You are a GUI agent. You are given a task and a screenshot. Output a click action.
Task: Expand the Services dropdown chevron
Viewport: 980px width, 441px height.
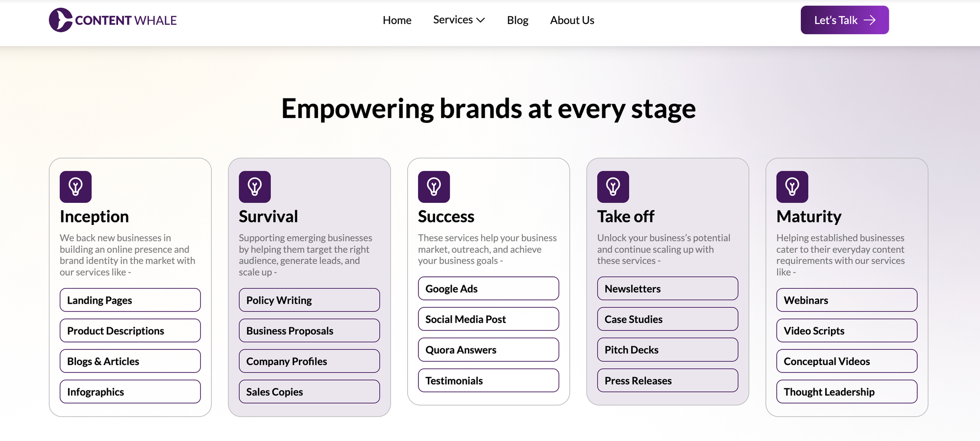[481, 20]
